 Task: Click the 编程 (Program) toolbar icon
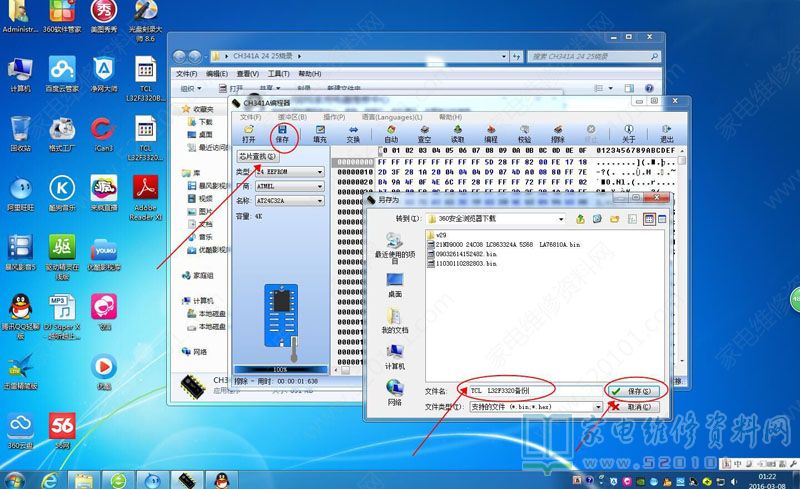coord(491,134)
